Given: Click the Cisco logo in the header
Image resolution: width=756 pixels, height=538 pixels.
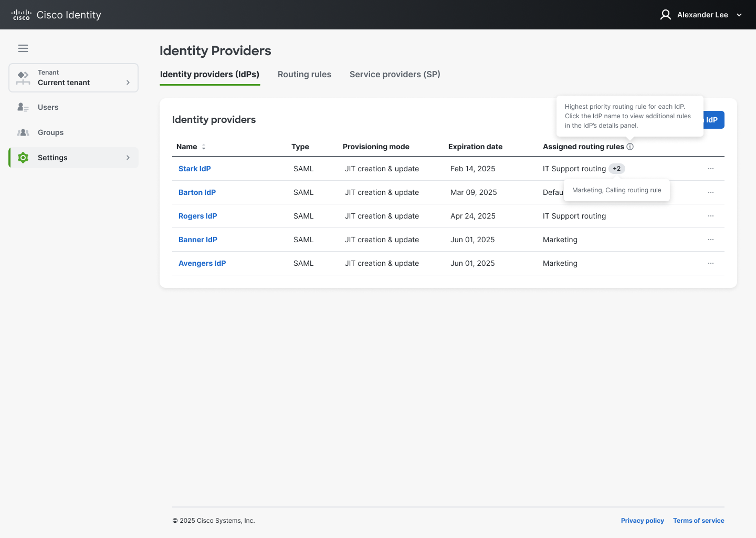Looking at the screenshot, I should (x=22, y=15).
